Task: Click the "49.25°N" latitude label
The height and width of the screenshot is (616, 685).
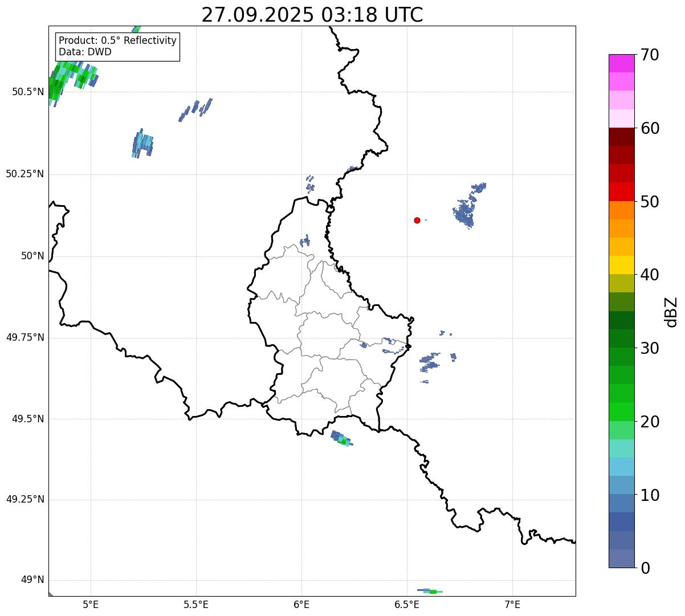Action: (x=25, y=500)
